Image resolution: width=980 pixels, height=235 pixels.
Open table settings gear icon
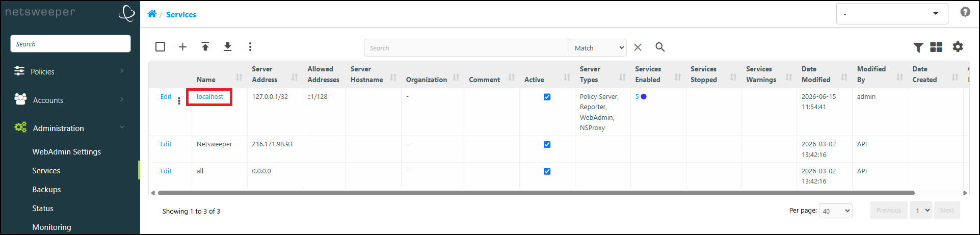(x=958, y=47)
